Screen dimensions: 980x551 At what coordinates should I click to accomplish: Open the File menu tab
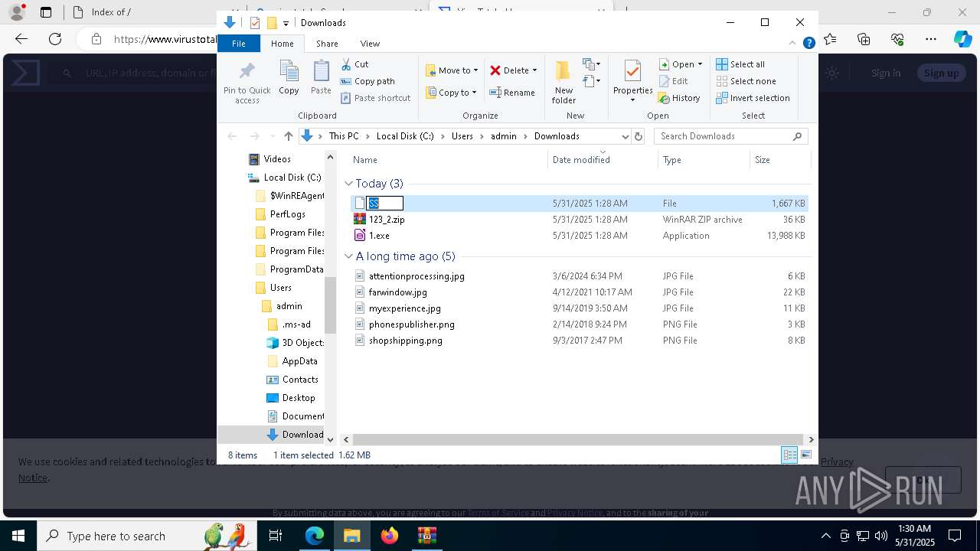tap(239, 44)
